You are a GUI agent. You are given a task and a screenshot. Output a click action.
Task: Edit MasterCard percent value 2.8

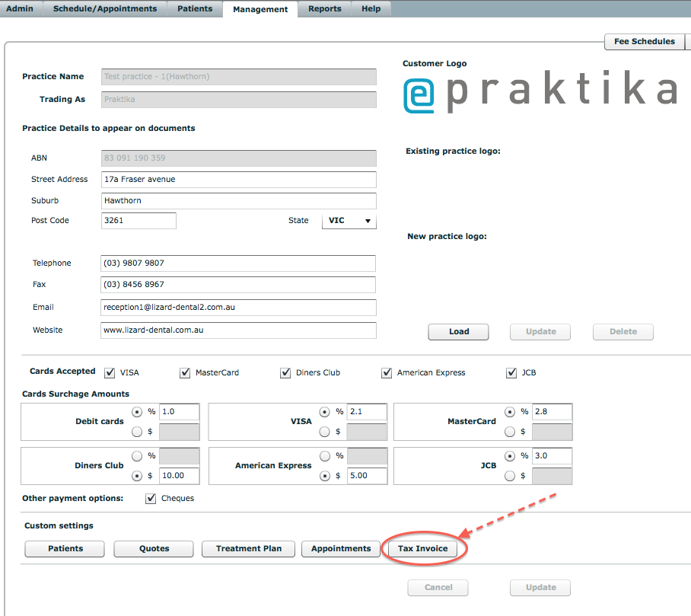click(552, 412)
